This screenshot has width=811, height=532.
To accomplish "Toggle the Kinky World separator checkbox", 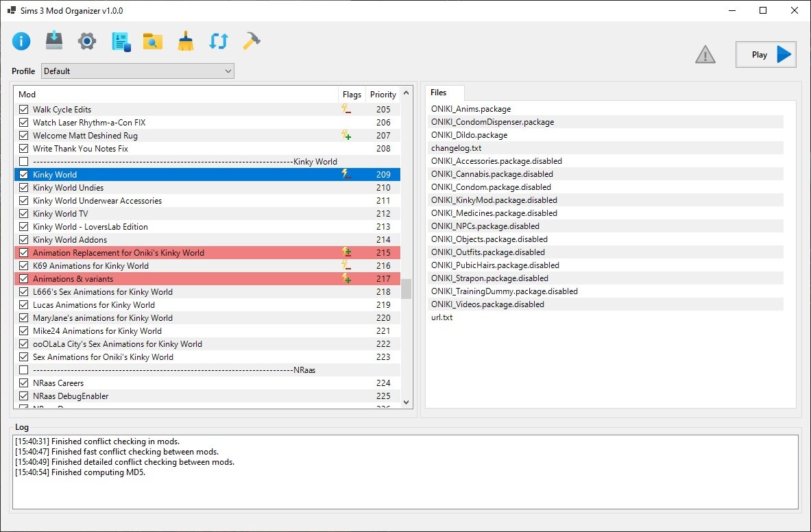I will pyautogui.click(x=23, y=161).
